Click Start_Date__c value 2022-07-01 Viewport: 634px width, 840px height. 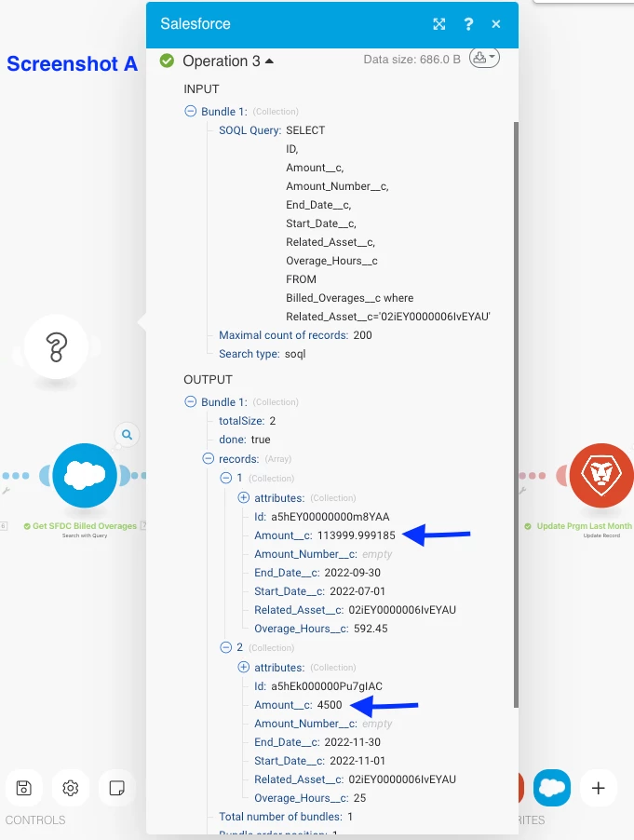357,591
